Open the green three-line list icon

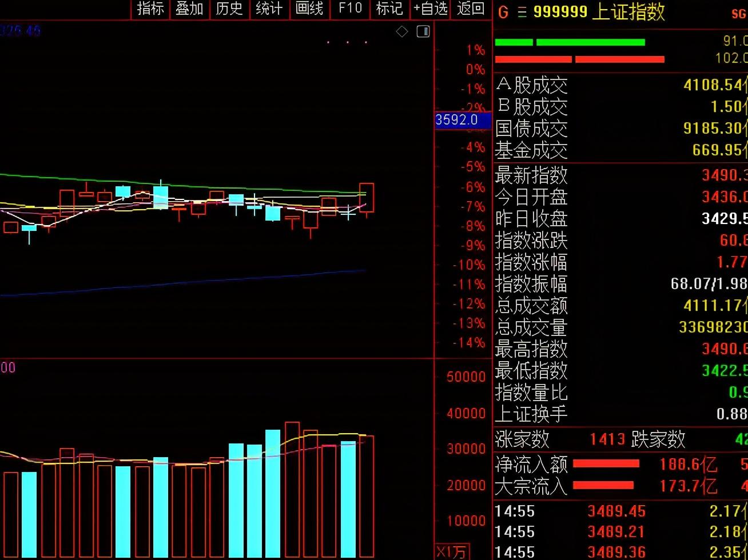[522, 12]
